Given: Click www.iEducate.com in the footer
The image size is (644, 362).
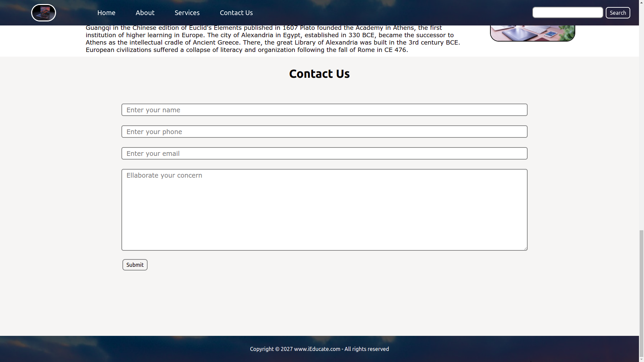Looking at the screenshot, I should pyautogui.click(x=317, y=349).
